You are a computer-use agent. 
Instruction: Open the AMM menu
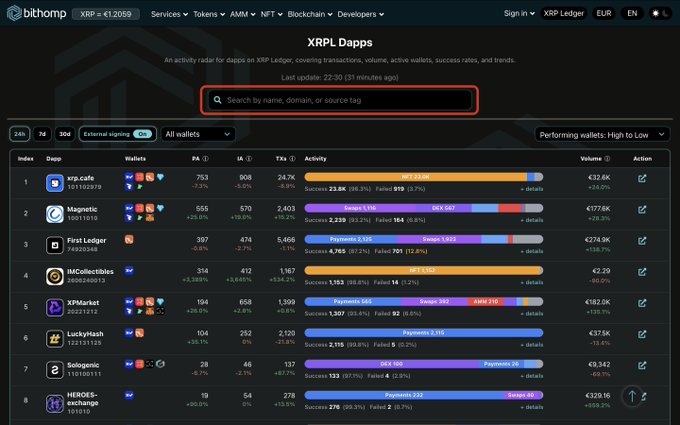(x=242, y=14)
